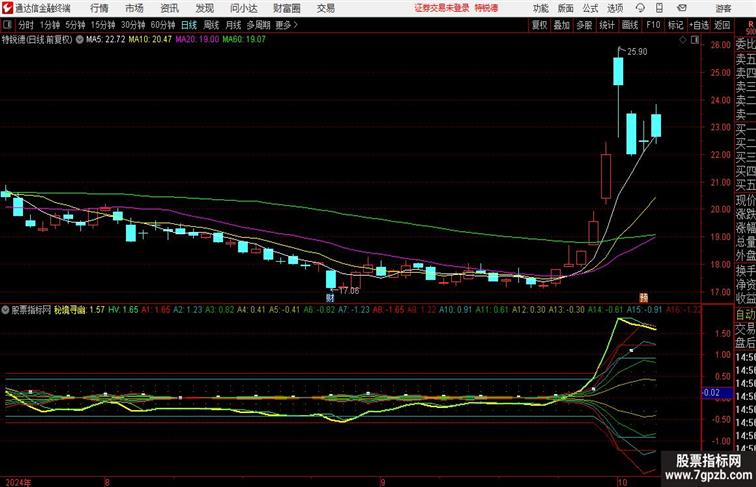Switch to 15分钟 period

103,25
